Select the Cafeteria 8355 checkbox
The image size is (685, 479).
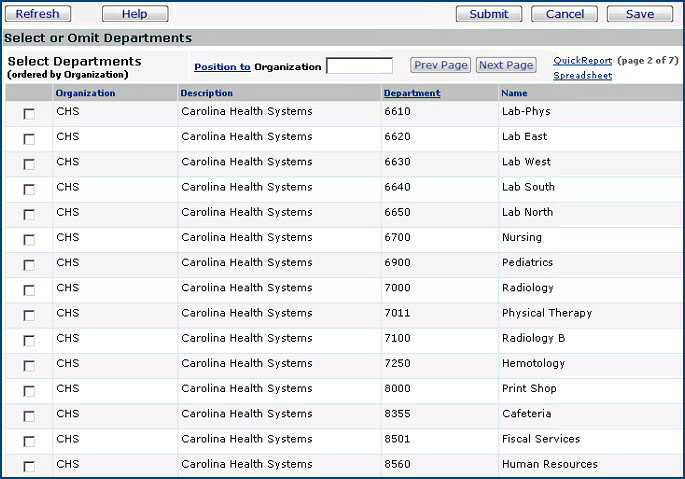pos(29,416)
